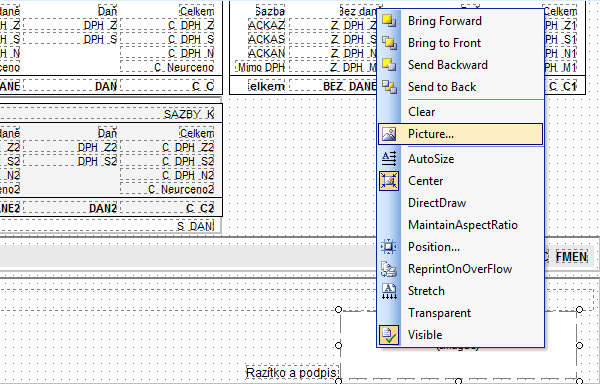Select the C_Neurceno2 field

tap(167, 189)
